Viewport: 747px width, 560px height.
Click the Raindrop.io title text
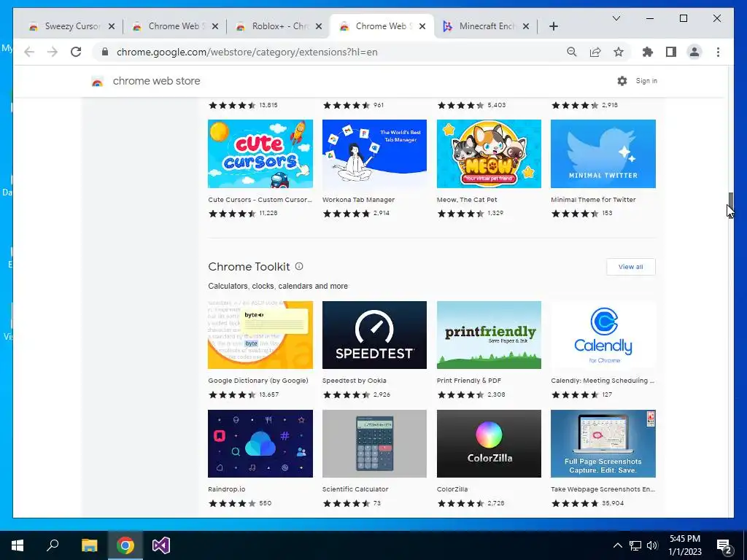226,489
